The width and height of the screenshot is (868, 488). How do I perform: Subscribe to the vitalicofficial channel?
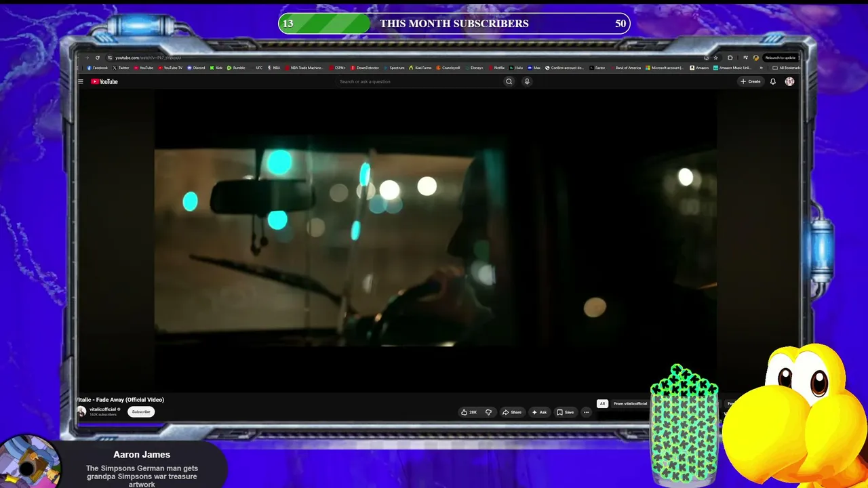click(141, 411)
